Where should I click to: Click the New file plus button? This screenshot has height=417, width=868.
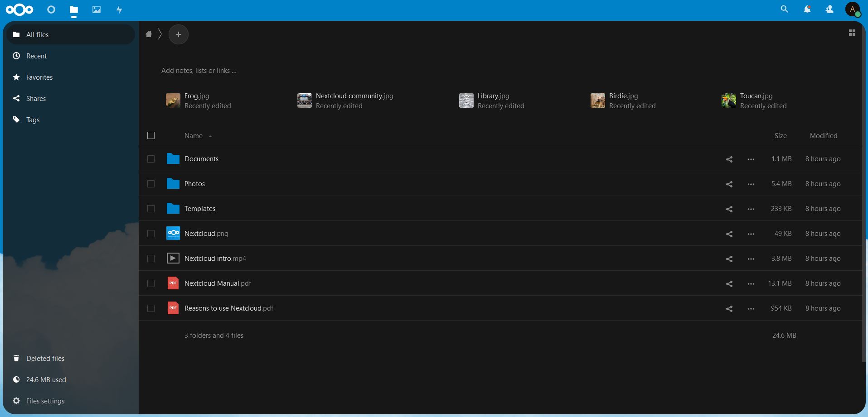tap(179, 34)
